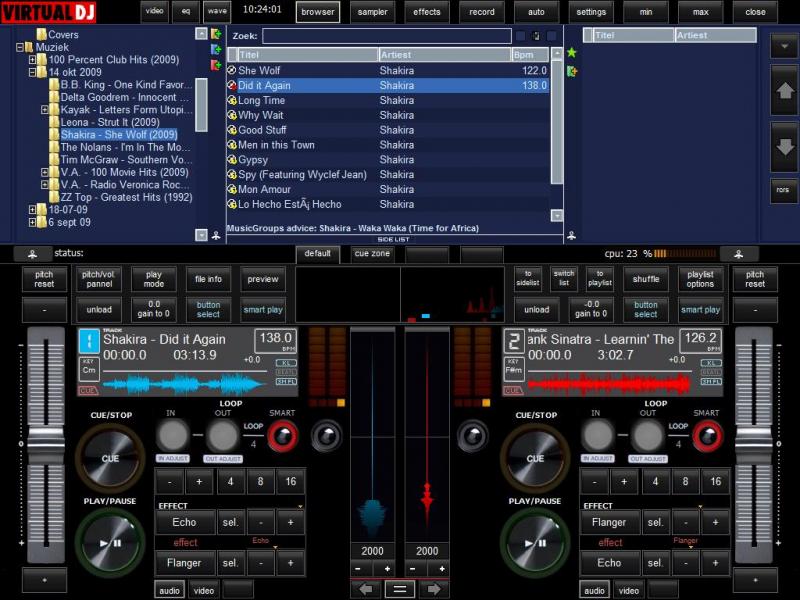Expand V.A. - 100 Movie Hits folder

(44, 172)
